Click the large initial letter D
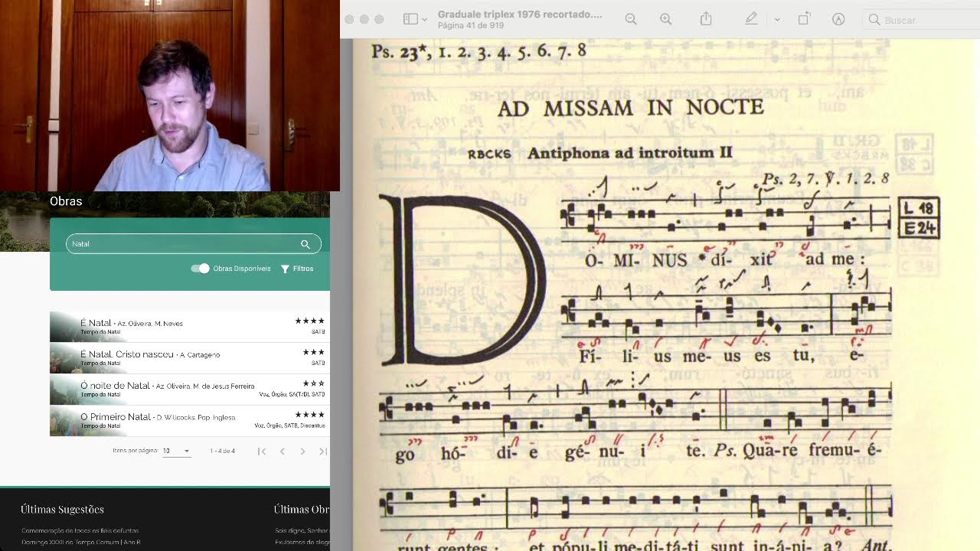The image size is (980, 551). pyautogui.click(x=462, y=280)
